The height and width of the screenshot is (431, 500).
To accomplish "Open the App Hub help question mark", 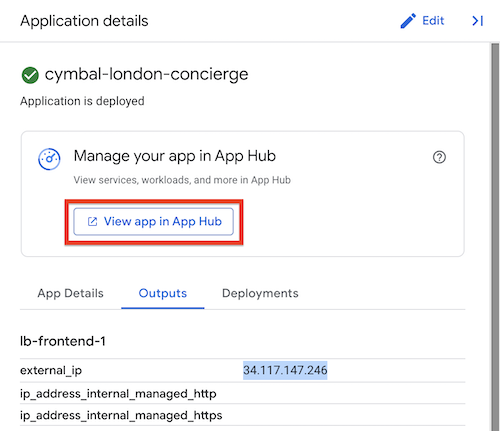I will point(439,157).
